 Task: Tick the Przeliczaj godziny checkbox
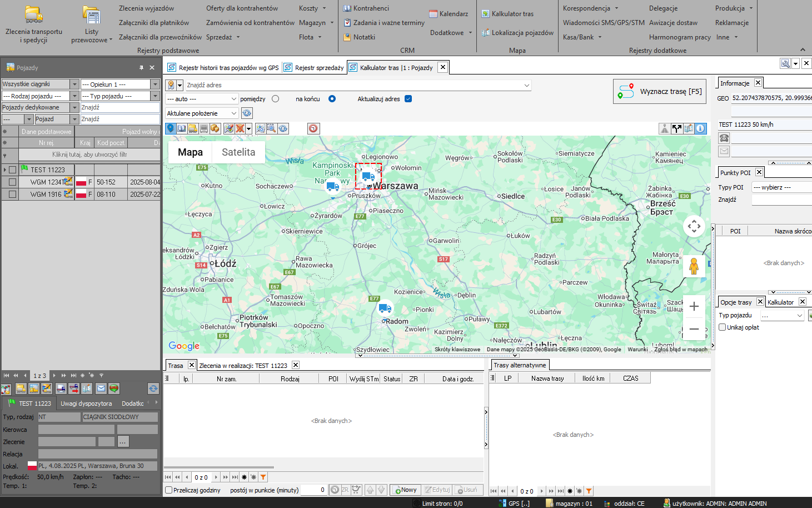(169, 490)
